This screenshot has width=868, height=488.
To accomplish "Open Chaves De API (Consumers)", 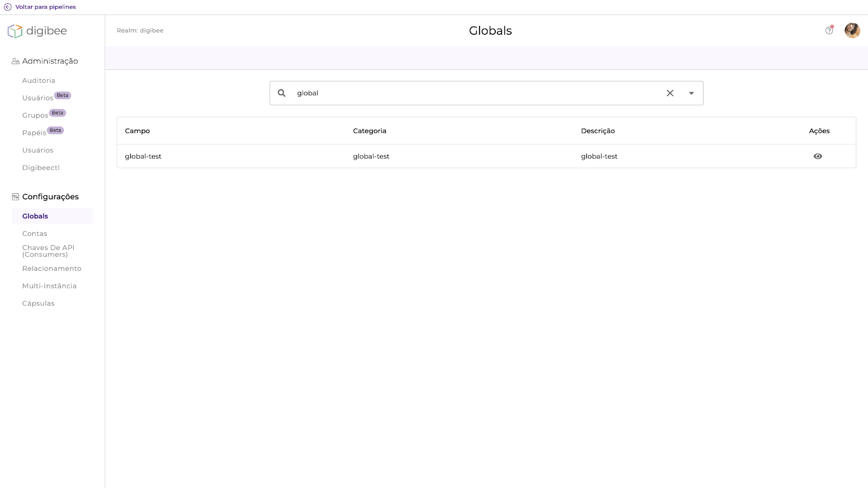I will pyautogui.click(x=48, y=251).
